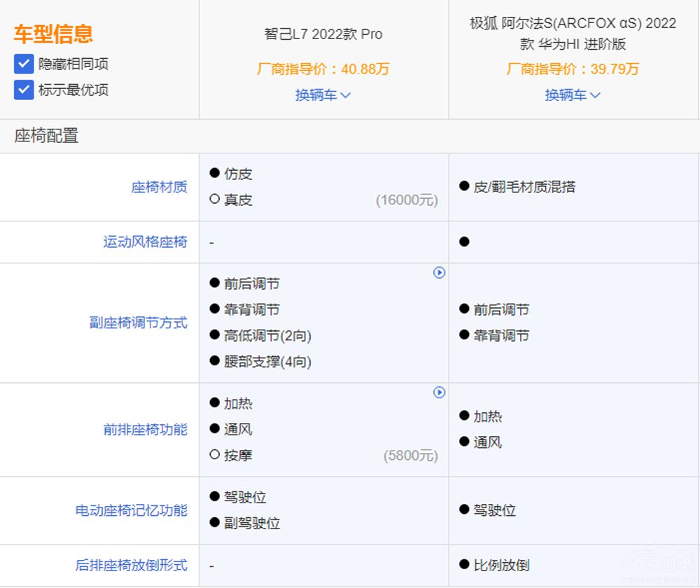This screenshot has width=700, height=588.
Task: Open the 座椅材质 parameter link
Action: (159, 187)
